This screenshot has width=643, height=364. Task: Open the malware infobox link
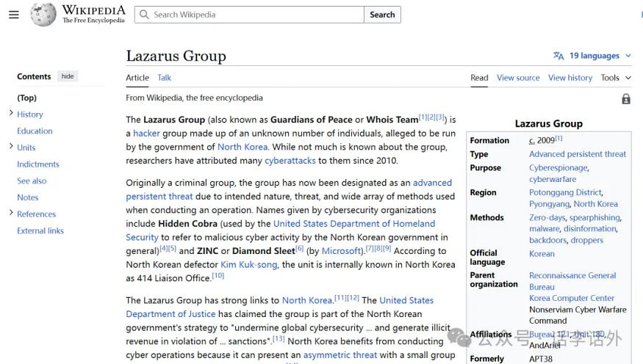(x=545, y=229)
